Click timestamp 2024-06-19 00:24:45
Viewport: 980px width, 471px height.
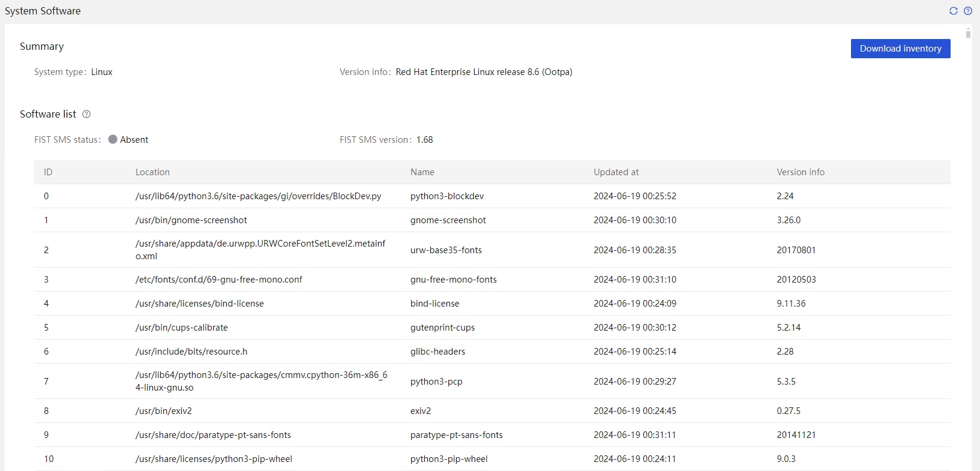pos(635,411)
